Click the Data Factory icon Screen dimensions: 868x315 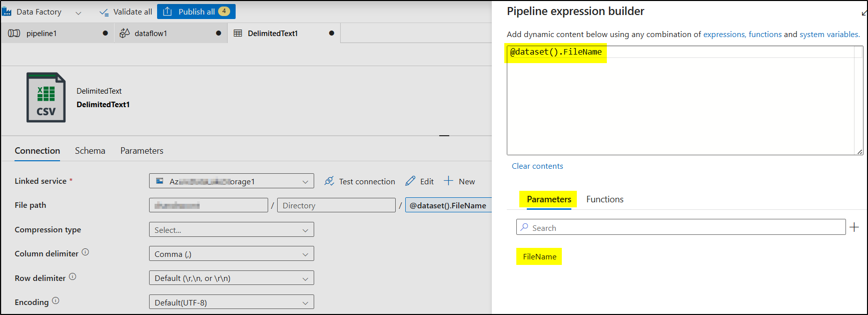[7, 12]
